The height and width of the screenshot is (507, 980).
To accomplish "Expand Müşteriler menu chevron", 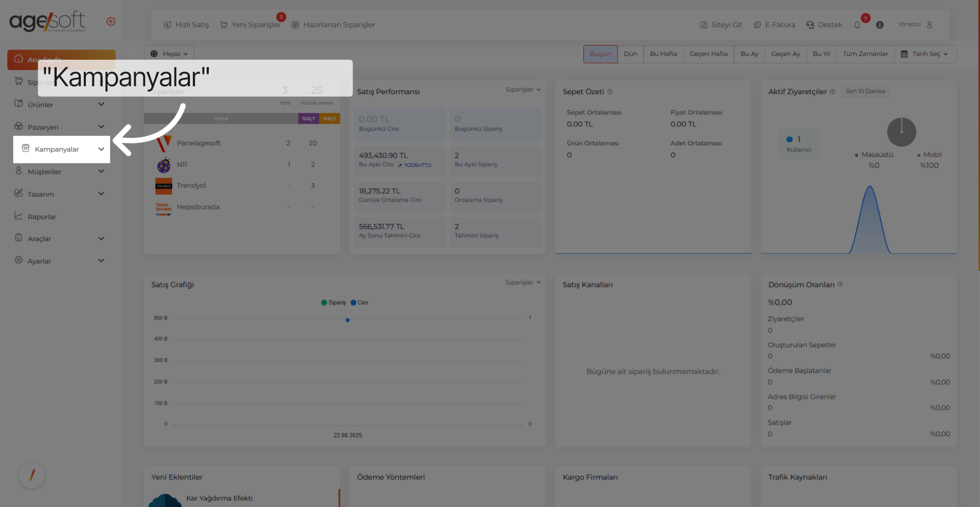I will coord(101,171).
